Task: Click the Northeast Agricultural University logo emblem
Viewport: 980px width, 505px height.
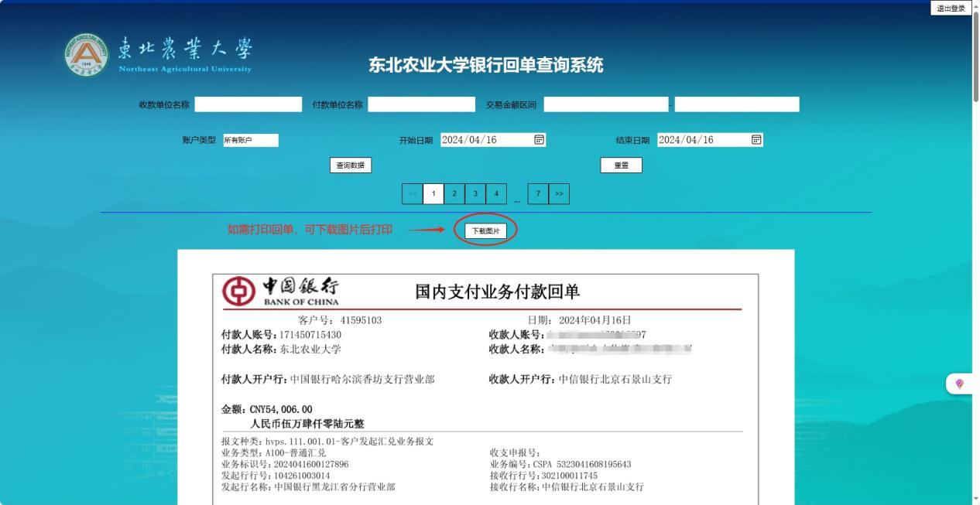Action: click(87, 55)
